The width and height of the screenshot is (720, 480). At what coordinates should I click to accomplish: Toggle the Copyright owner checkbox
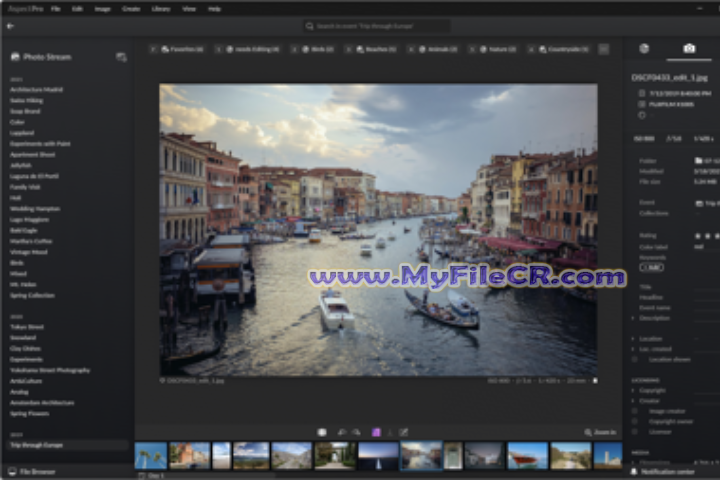click(635, 422)
